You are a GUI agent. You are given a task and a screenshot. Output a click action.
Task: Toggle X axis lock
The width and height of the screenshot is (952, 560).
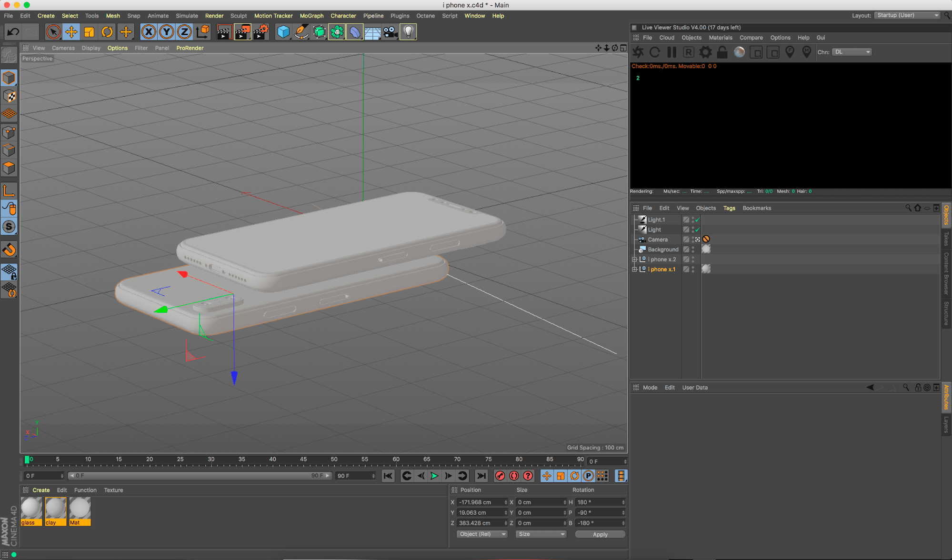pyautogui.click(x=149, y=32)
